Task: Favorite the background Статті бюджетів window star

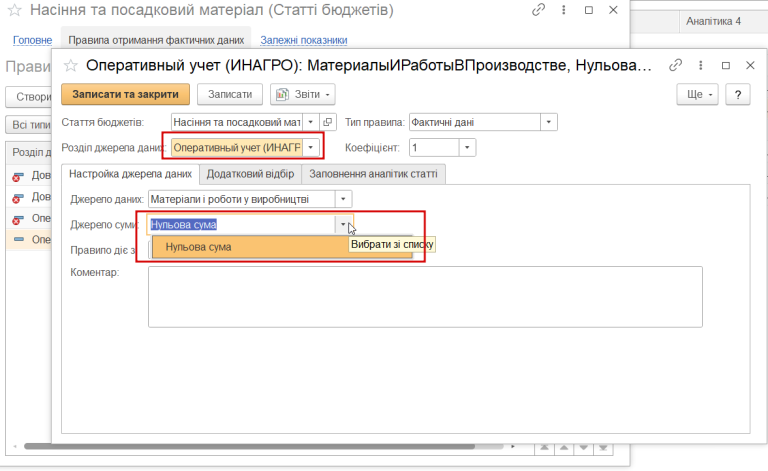Action: coord(15,10)
